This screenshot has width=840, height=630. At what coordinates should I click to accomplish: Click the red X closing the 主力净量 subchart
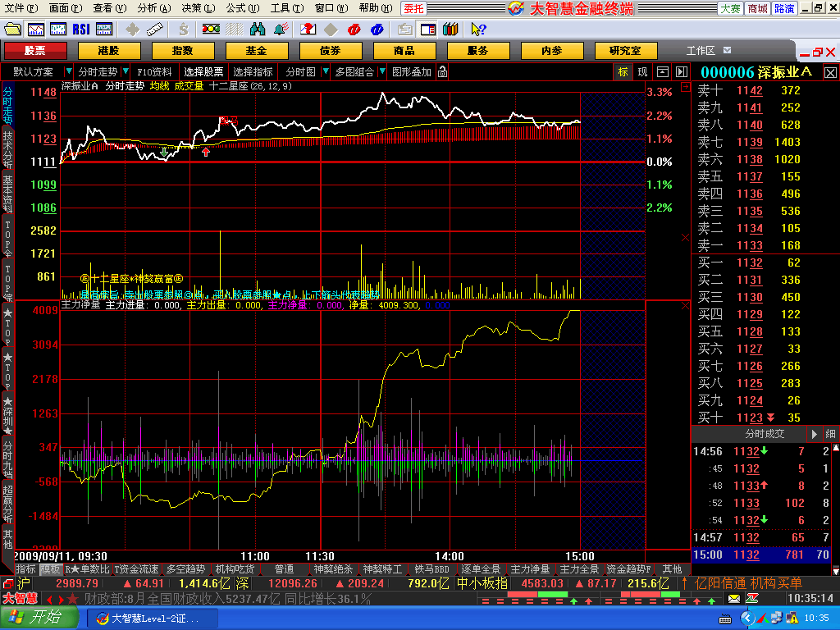pos(685,305)
